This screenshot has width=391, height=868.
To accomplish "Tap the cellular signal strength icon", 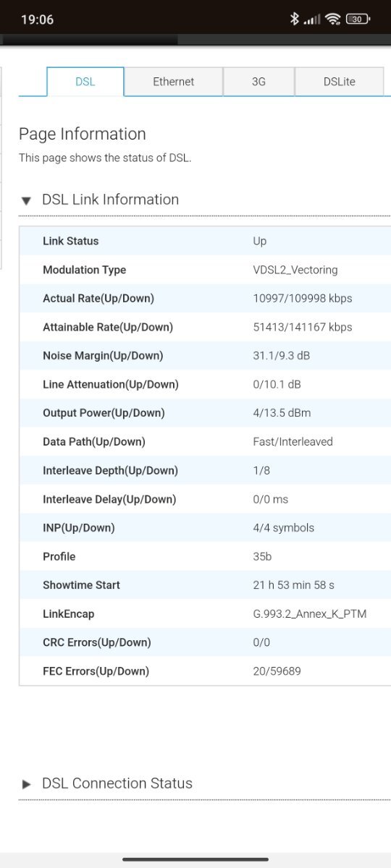I will 312,20.
